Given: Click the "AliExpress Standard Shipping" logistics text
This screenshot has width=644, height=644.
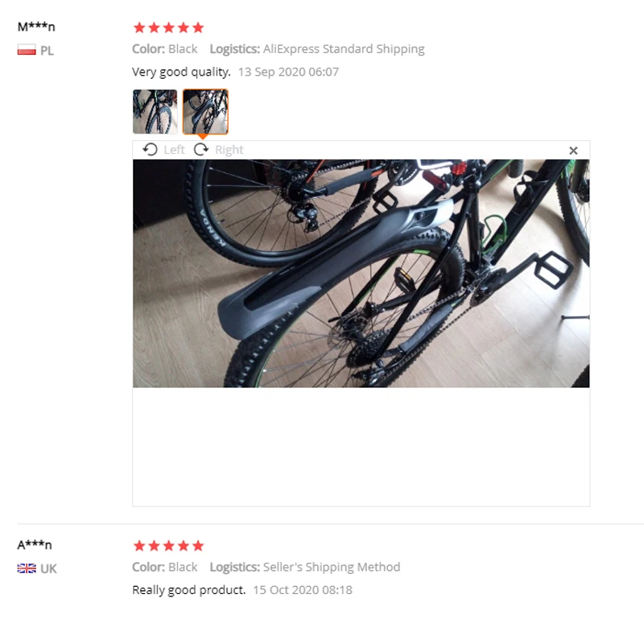Looking at the screenshot, I should pyautogui.click(x=344, y=49).
